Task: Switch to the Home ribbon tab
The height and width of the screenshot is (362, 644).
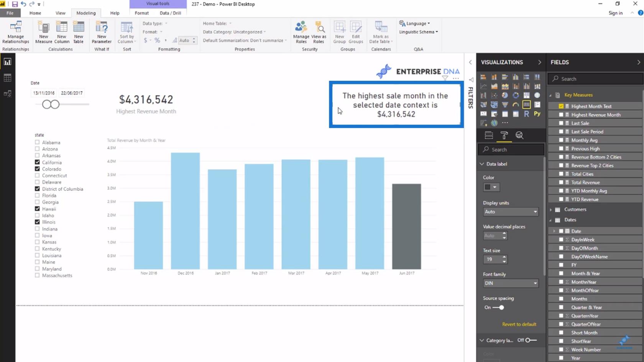Action: (35, 13)
